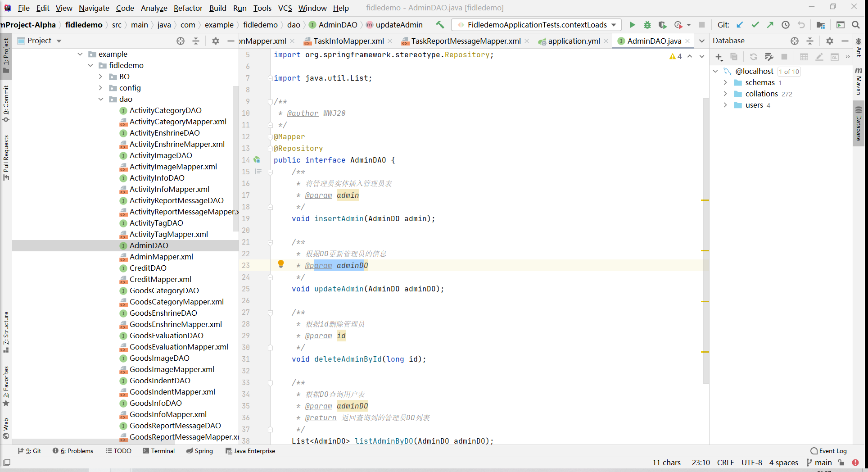The height and width of the screenshot is (472, 868).
Task: Switch to the TaskInfoMapper.xml tab
Action: click(348, 41)
